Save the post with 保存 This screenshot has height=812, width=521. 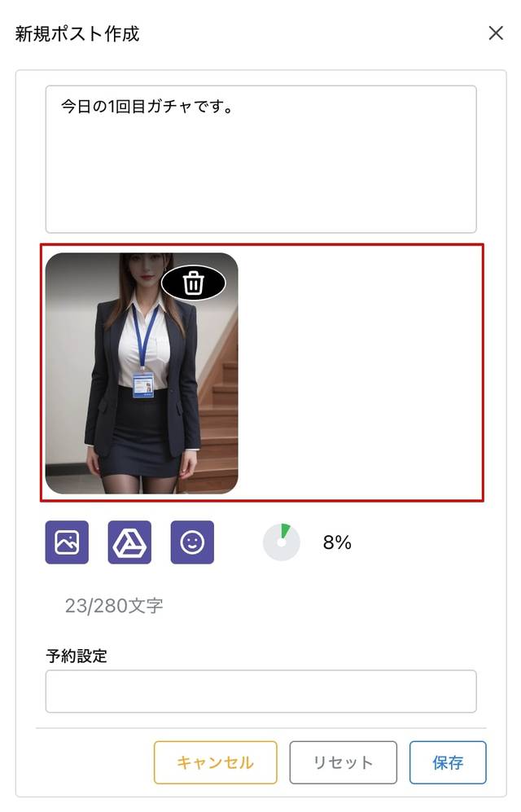coord(448,762)
